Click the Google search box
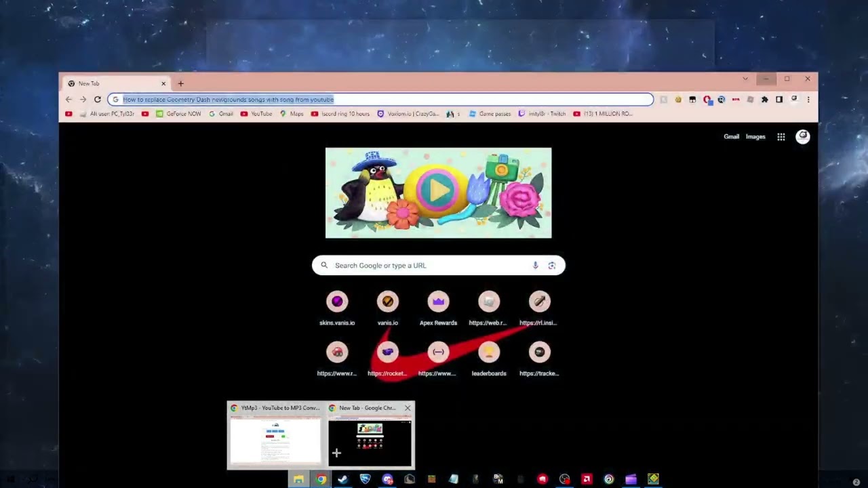This screenshot has height=488, width=868. [x=438, y=266]
